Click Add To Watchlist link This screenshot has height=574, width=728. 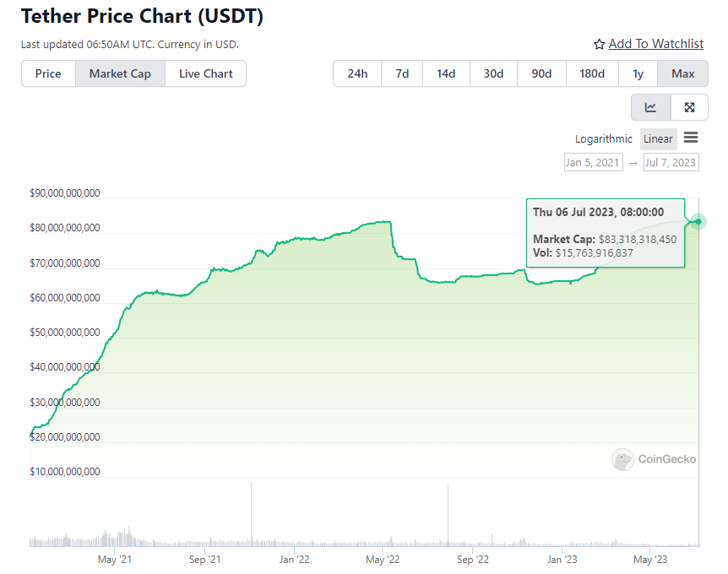(655, 44)
